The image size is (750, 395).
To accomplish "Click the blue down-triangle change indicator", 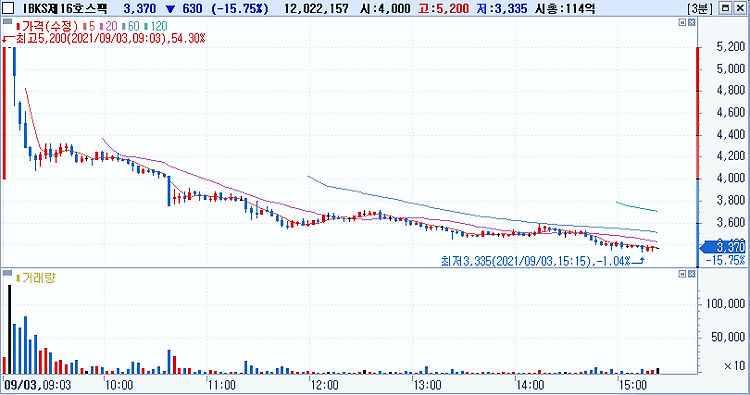I will point(170,9).
